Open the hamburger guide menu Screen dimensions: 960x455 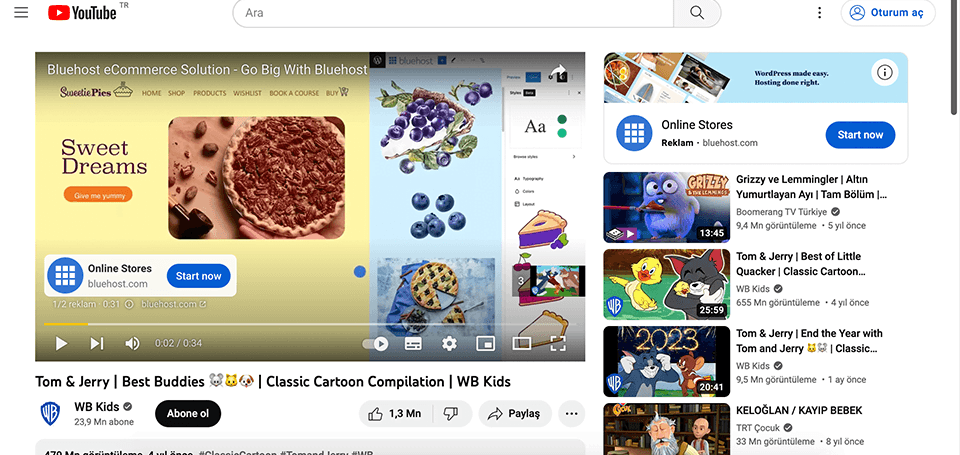coord(21,12)
